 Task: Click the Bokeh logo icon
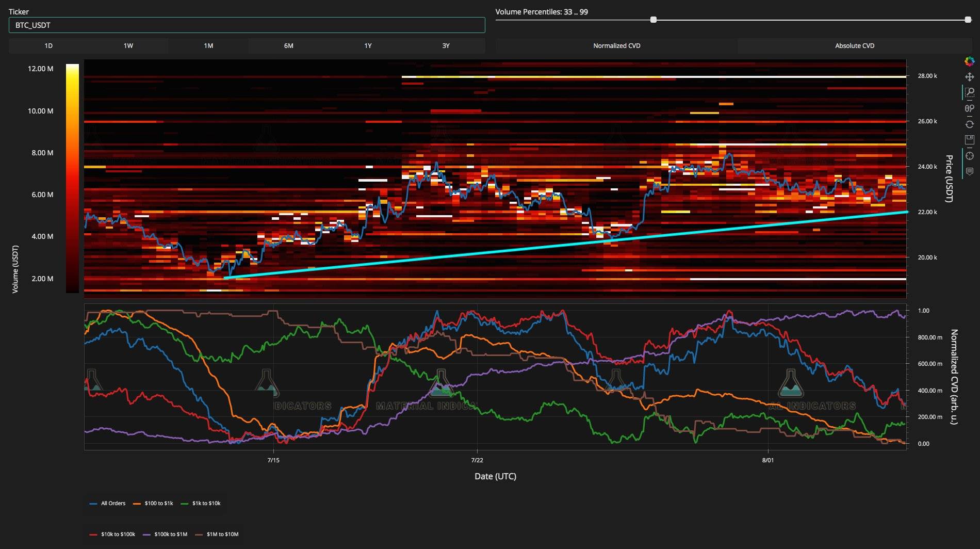tap(969, 61)
